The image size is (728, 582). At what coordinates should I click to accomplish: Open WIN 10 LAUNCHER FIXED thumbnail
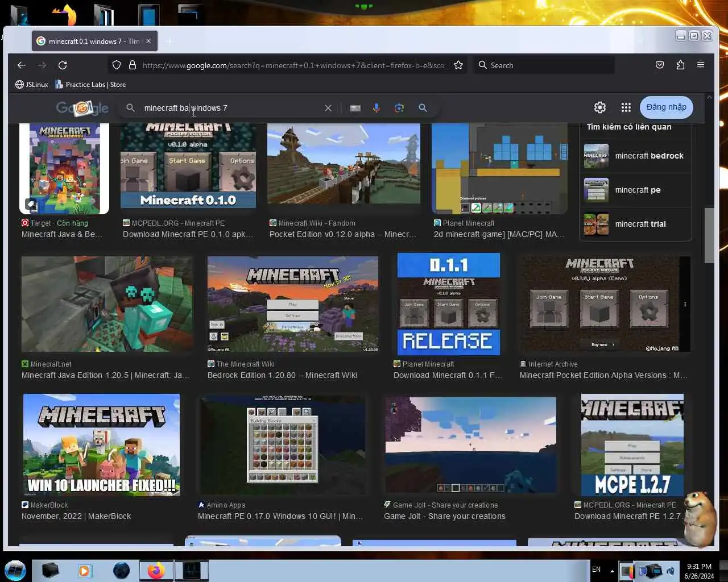point(101,444)
